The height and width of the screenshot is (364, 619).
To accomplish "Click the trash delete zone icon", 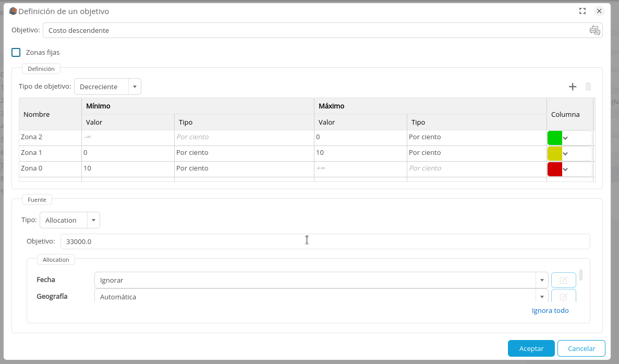I will (588, 87).
